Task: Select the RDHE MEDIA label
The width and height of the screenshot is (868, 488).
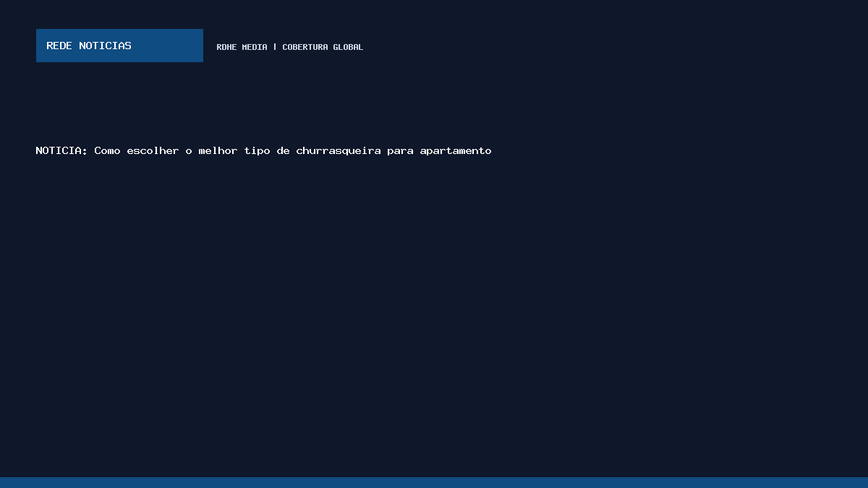Action: 242,47
